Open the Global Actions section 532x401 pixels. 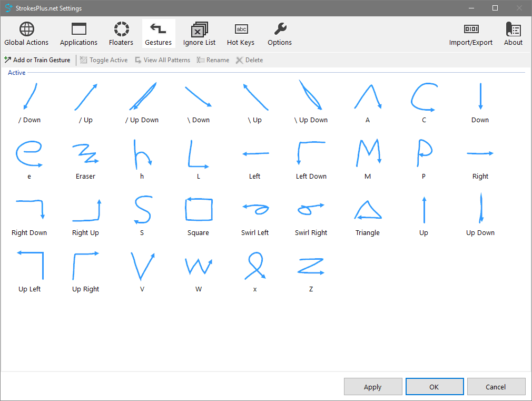26,34
